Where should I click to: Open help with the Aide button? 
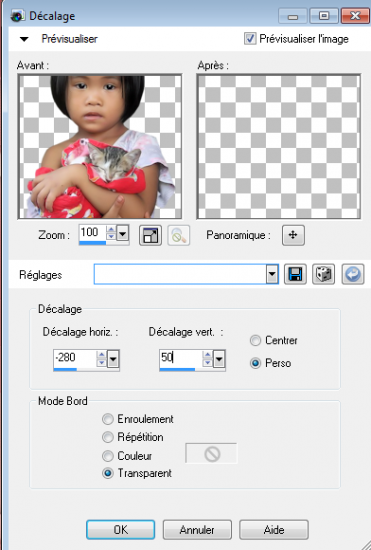[274, 530]
